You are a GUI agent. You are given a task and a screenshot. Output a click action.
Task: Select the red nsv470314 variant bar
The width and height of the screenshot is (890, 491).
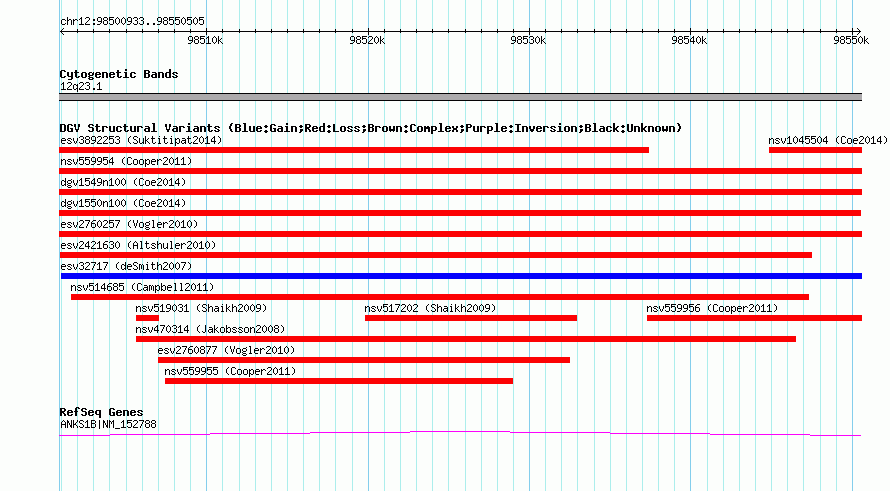pyautogui.click(x=465, y=339)
